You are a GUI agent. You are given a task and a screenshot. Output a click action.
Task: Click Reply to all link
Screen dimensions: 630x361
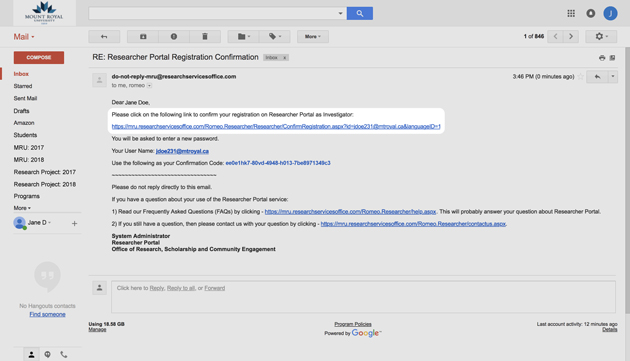pos(181,288)
